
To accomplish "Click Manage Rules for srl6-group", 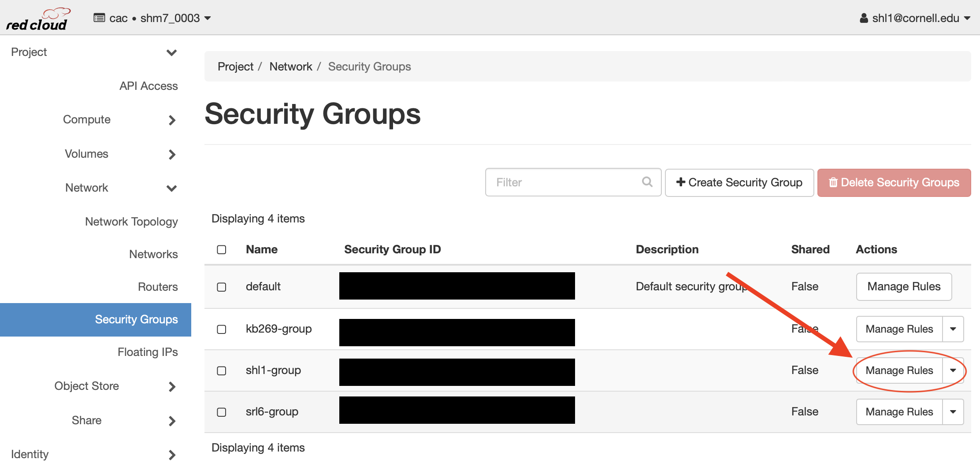I will point(899,412).
